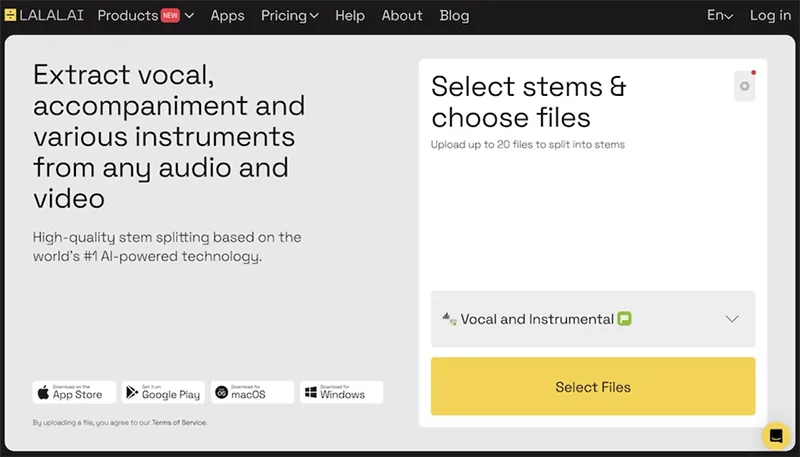Expand the Pricing dropdown menu
The image size is (800, 457).
289,15
